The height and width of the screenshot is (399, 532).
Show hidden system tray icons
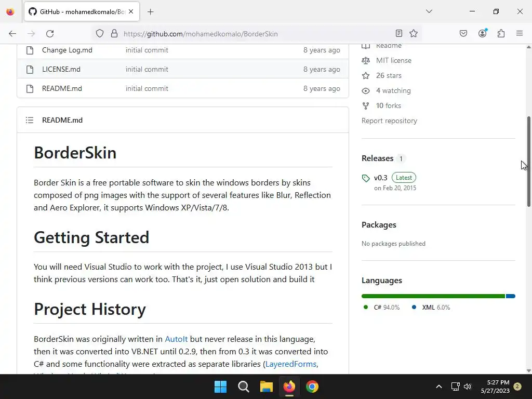[438, 387]
